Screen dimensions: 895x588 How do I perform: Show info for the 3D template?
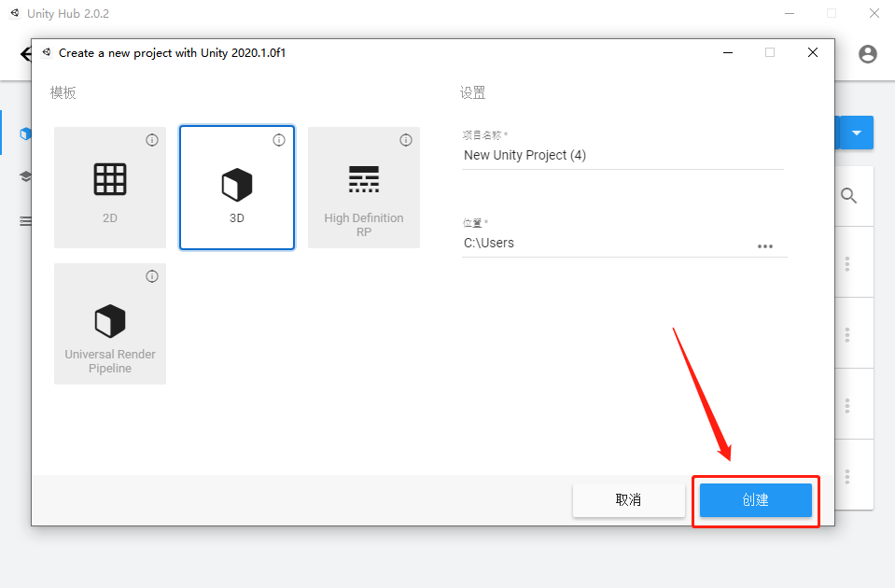click(278, 140)
